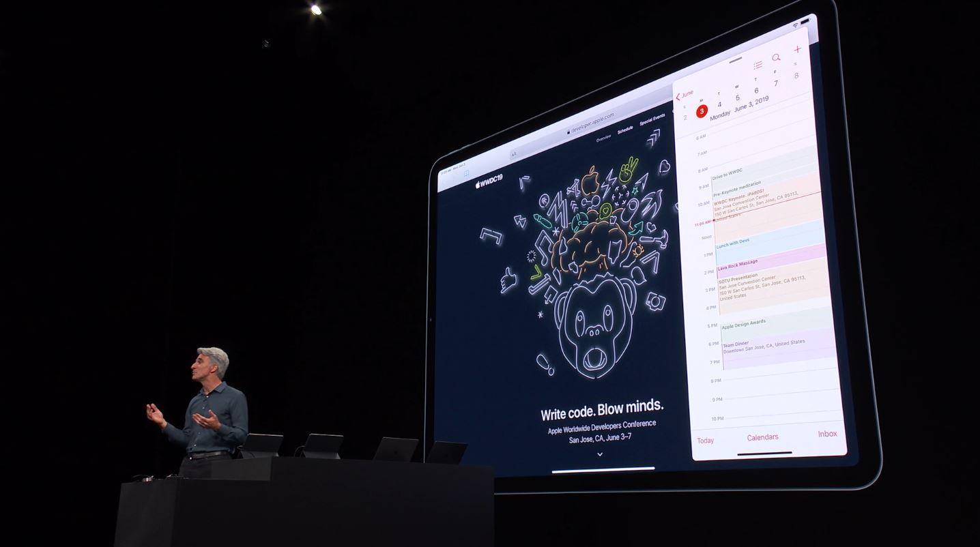Tap the plus icon to add a calendar event

pyautogui.click(x=797, y=49)
